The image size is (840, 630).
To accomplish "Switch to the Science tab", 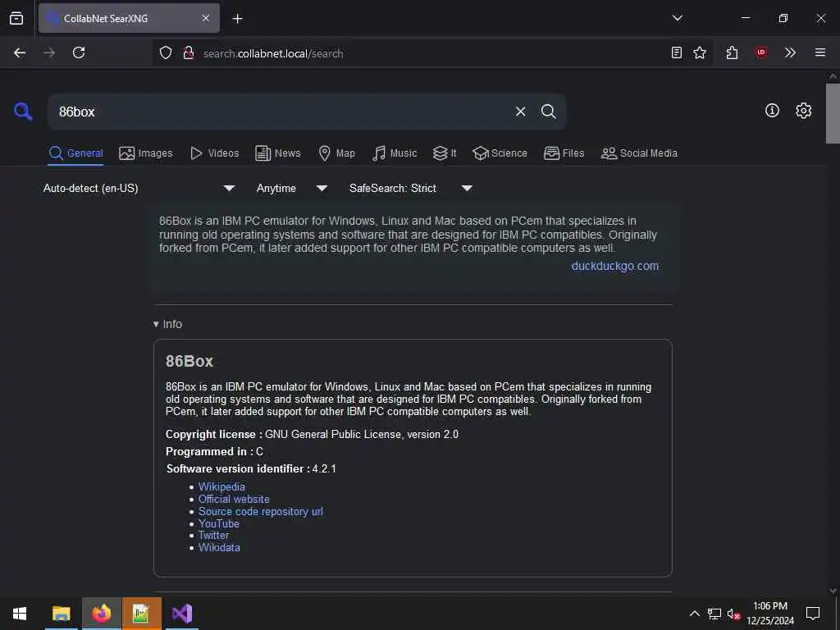I will [x=500, y=153].
